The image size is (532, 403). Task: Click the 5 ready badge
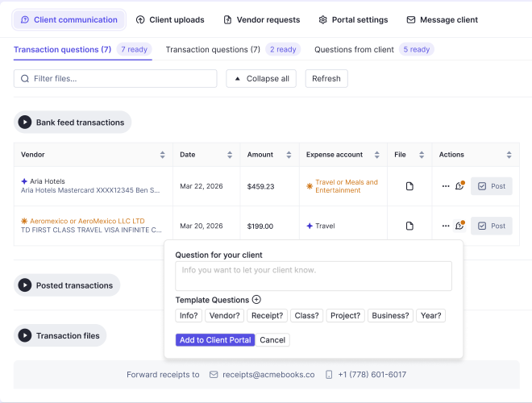(416, 49)
